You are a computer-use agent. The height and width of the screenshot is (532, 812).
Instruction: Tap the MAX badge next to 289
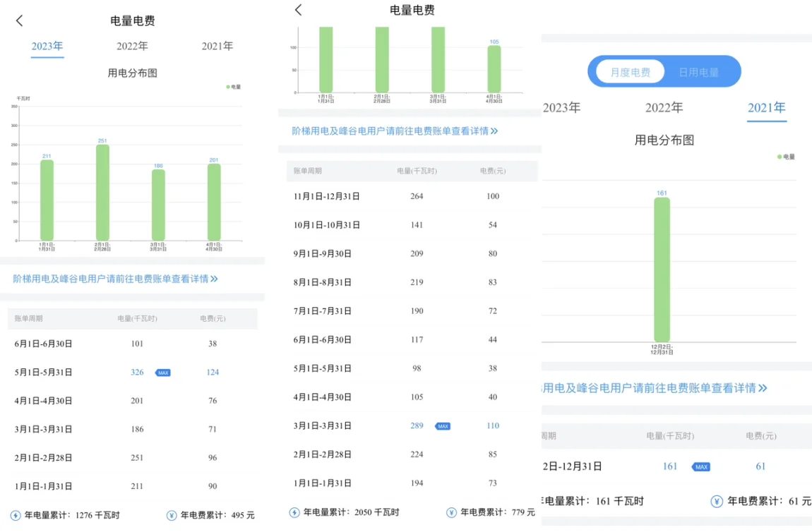click(443, 426)
